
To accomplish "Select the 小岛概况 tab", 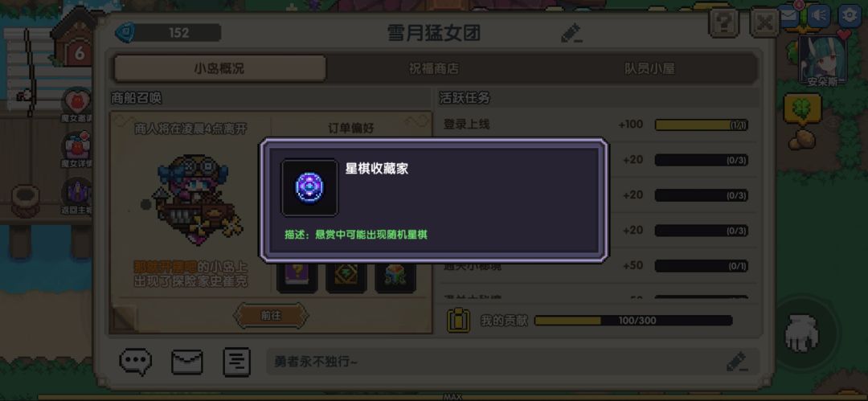I will pyautogui.click(x=219, y=68).
